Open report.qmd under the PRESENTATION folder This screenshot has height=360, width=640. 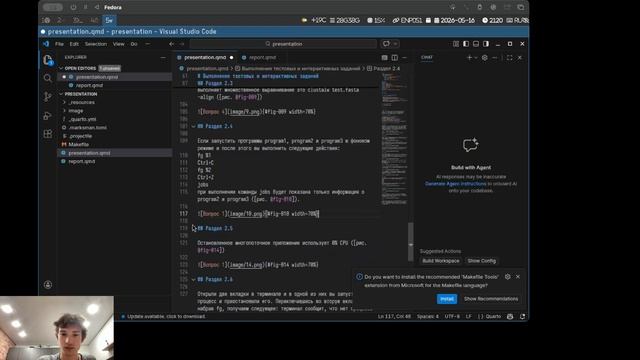tap(82, 161)
